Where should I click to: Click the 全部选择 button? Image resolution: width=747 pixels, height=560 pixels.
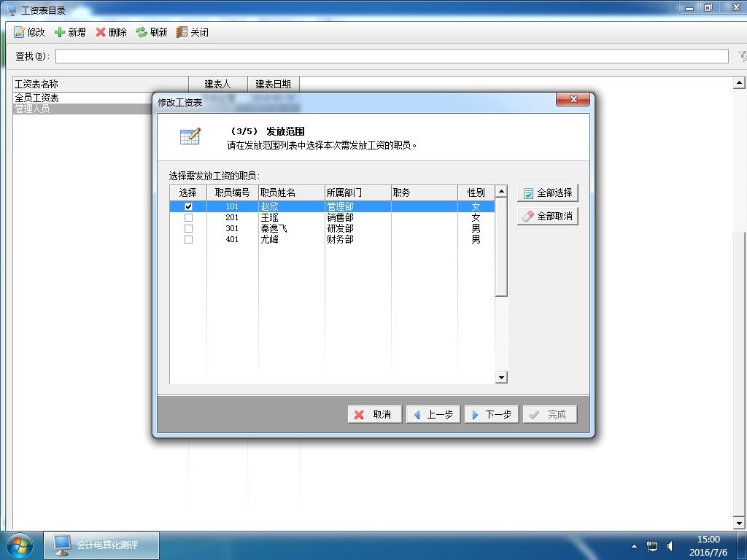[x=548, y=192]
